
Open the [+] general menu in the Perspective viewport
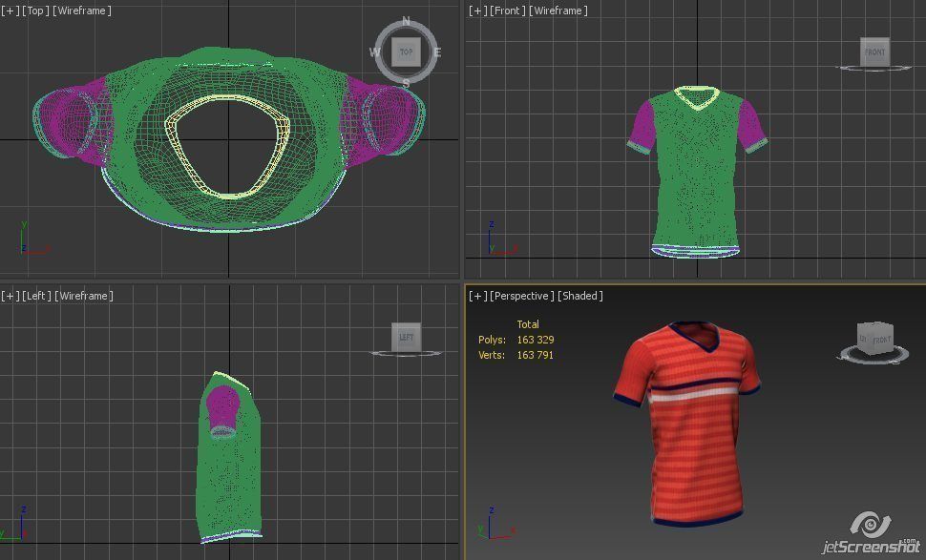477,296
